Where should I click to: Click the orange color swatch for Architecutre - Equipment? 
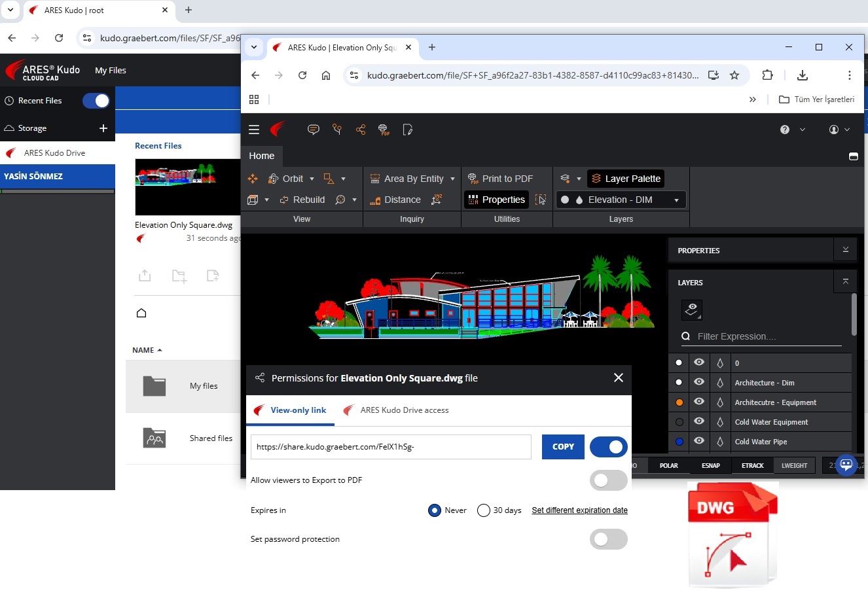click(x=679, y=402)
